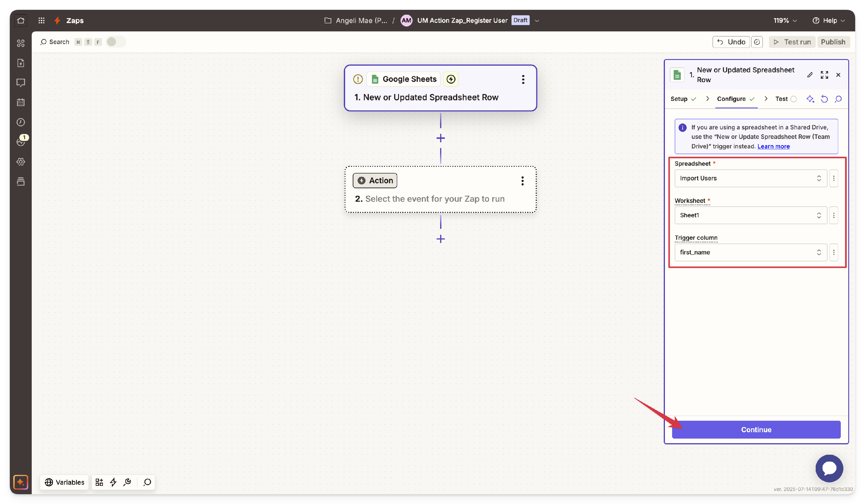865x504 pixels.
Task: Open the notes/comments sidebar icon
Action: [x=20, y=83]
